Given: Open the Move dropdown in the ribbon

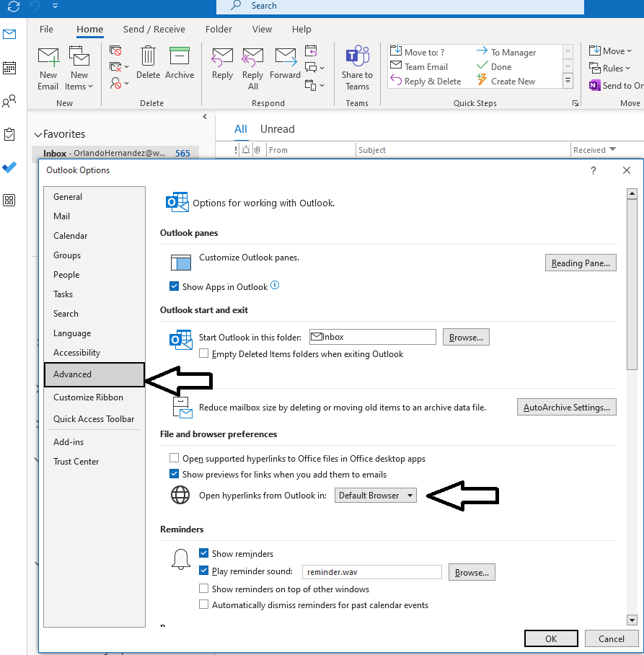Looking at the screenshot, I should [611, 50].
